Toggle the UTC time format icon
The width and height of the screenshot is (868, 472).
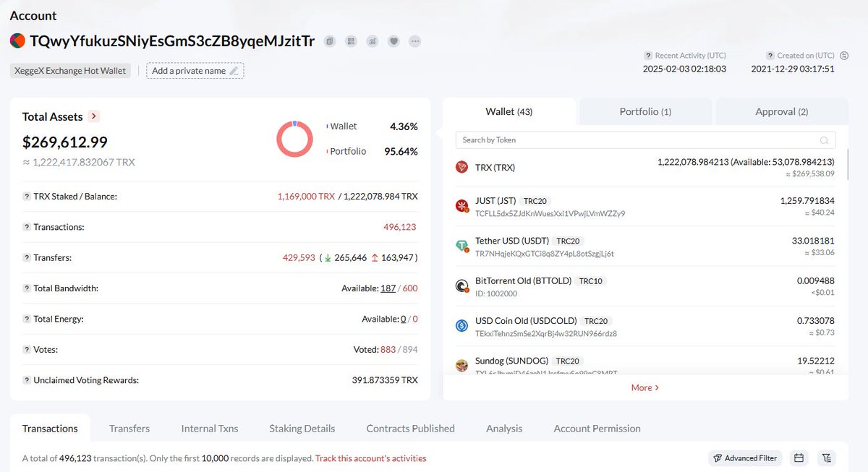(x=846, y=55)
